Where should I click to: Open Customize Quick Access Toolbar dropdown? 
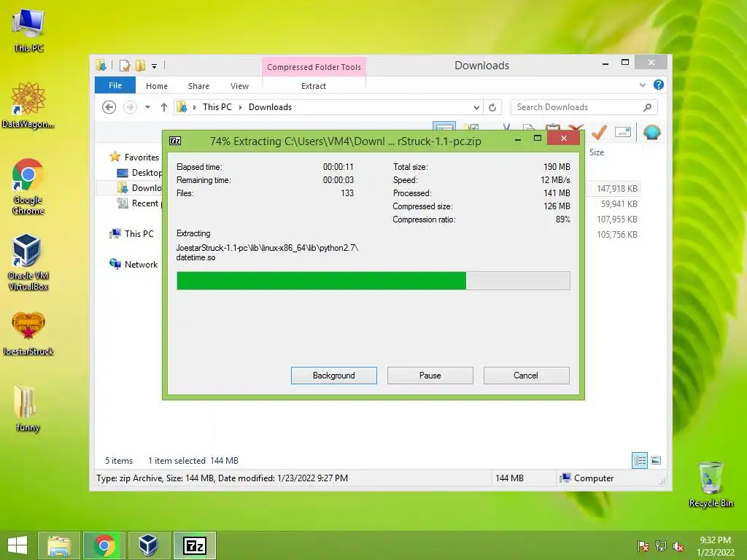click(155, 66)
